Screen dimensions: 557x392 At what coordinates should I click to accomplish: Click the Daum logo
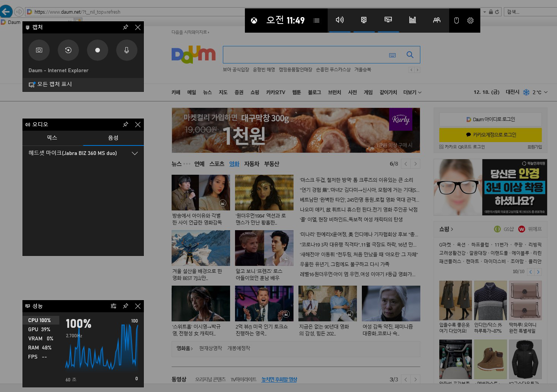click(193, 55)
